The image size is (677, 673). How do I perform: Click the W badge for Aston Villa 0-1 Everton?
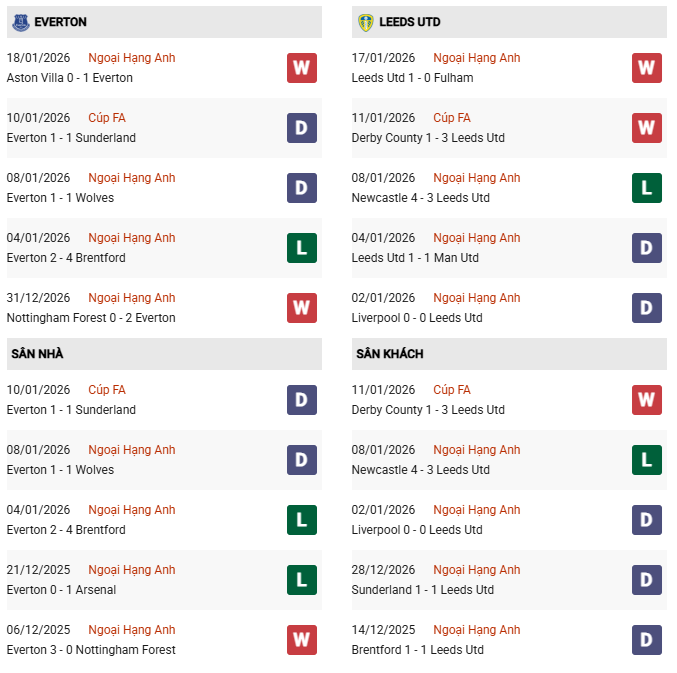301,68
